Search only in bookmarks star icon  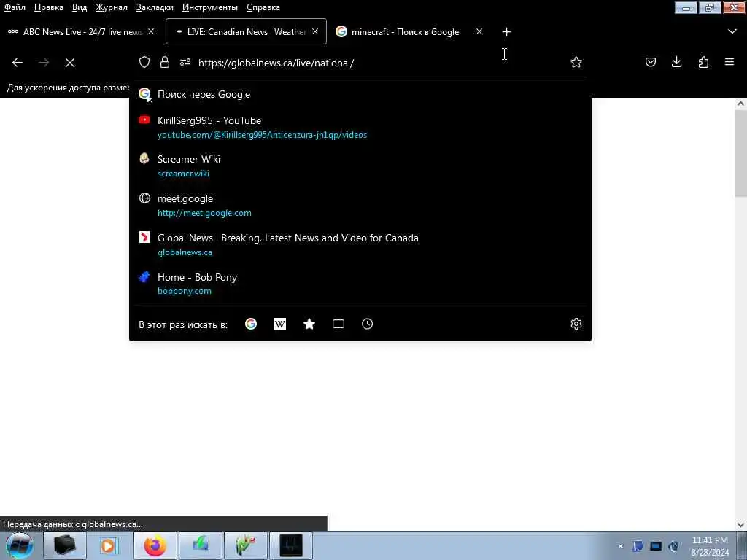tap(309, 324)
